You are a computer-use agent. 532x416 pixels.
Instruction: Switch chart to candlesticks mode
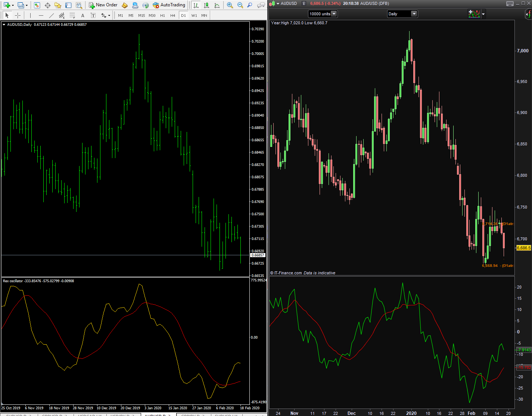tap(206, 5)
